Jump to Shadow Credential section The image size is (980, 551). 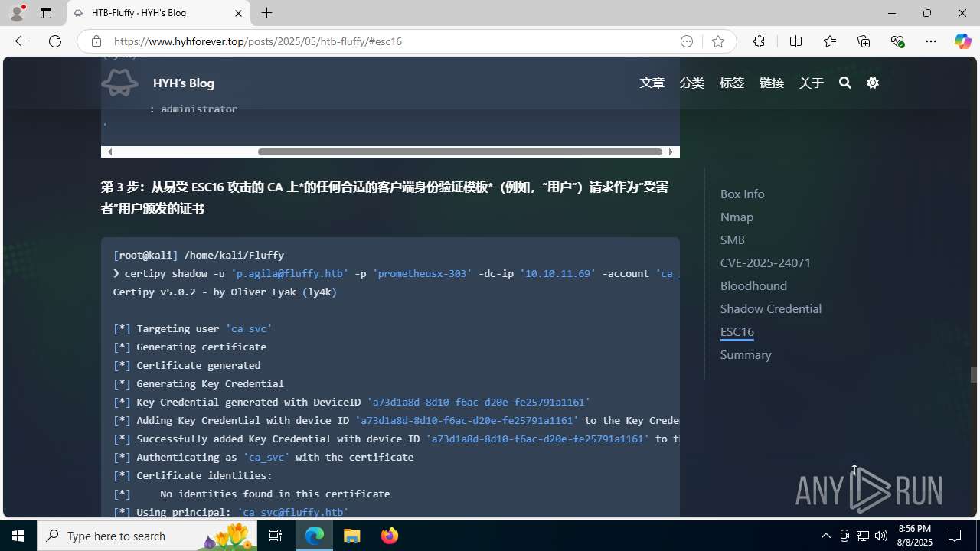coord(770,308)
